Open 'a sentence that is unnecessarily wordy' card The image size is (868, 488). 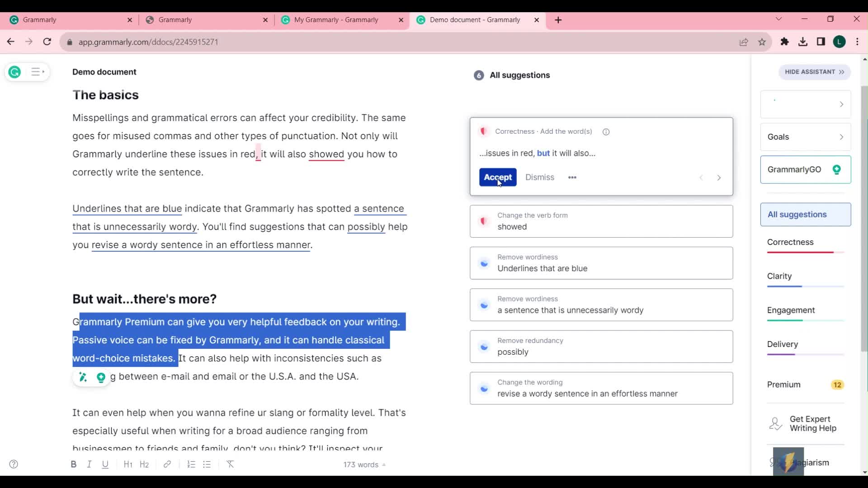(x=601, y=305)
